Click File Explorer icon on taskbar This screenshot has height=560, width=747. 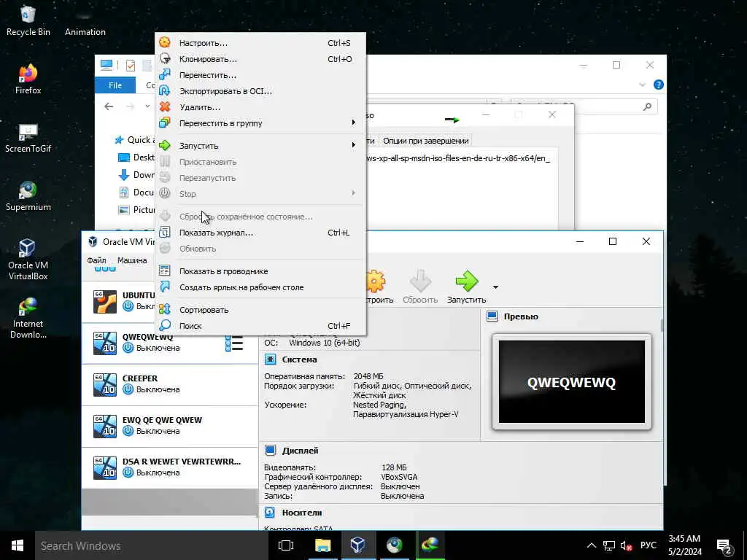pos(322,545)
